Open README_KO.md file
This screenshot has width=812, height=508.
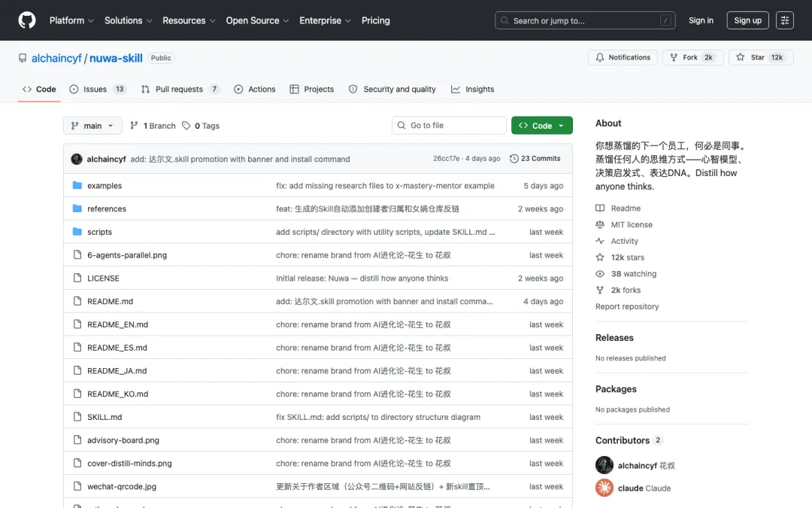point(117,394)
